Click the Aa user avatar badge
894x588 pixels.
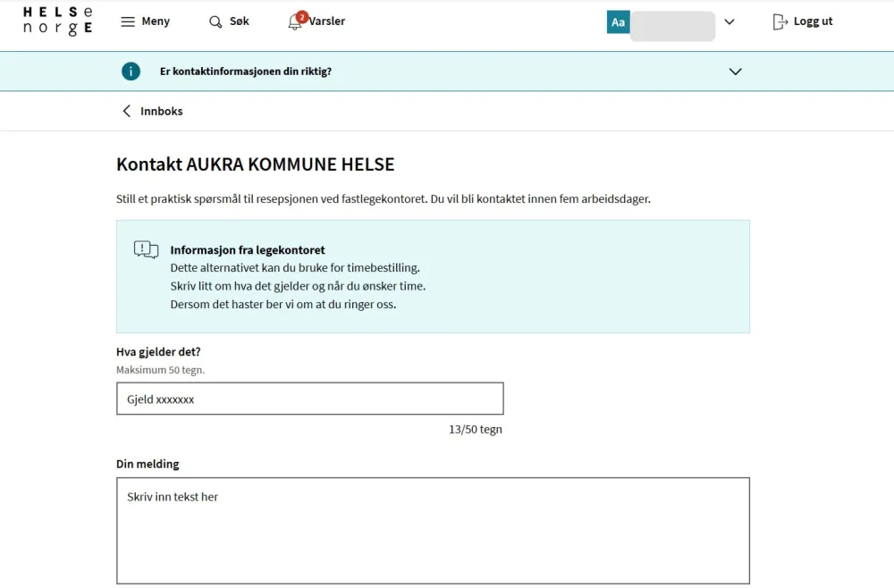618,22
